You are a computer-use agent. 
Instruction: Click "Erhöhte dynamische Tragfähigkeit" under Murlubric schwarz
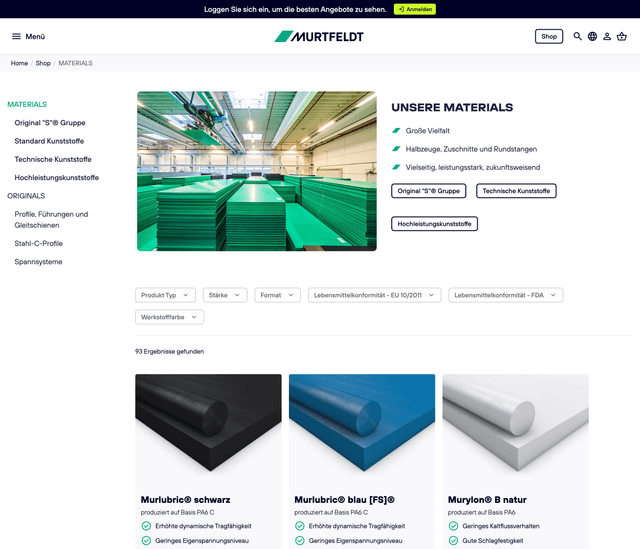click(x=203, y=526)
